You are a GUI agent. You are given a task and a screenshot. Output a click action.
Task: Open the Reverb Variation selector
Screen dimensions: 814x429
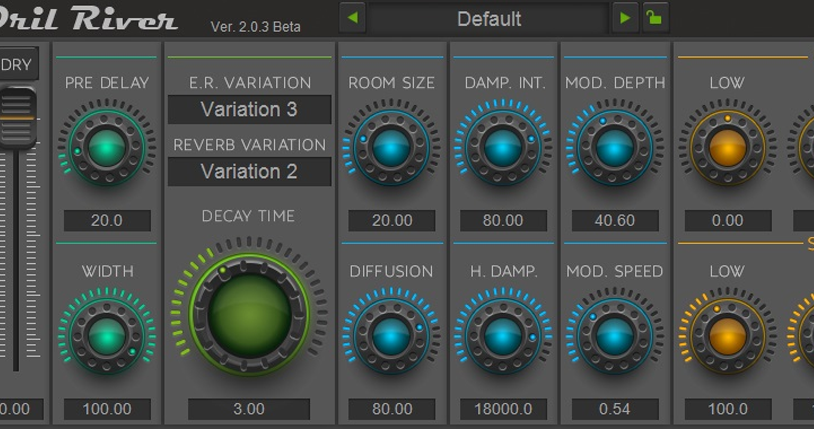coord(249,171)
